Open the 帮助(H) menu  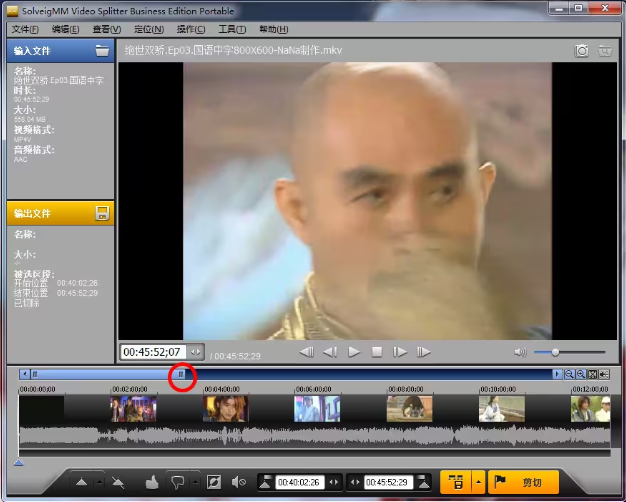273,29
